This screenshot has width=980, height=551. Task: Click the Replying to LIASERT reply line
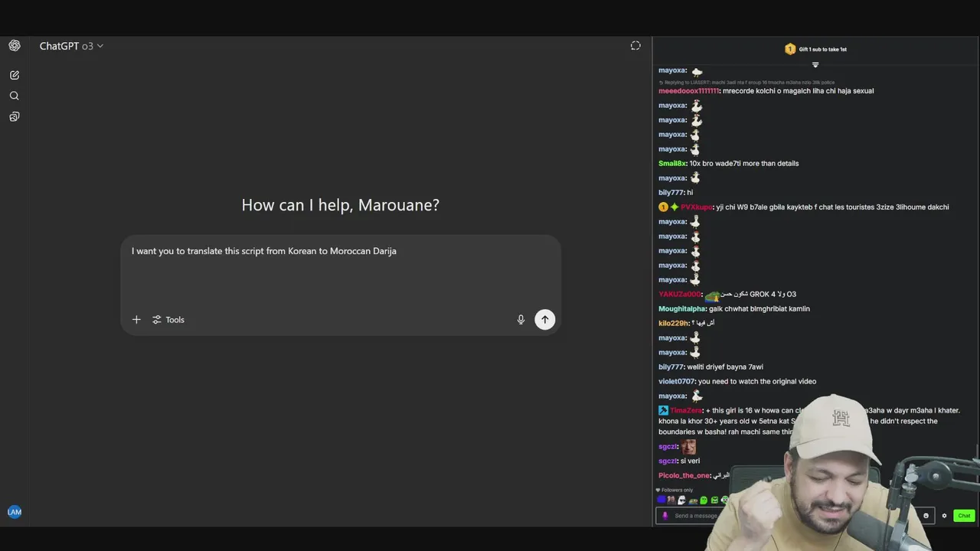(x=746, y=83)
